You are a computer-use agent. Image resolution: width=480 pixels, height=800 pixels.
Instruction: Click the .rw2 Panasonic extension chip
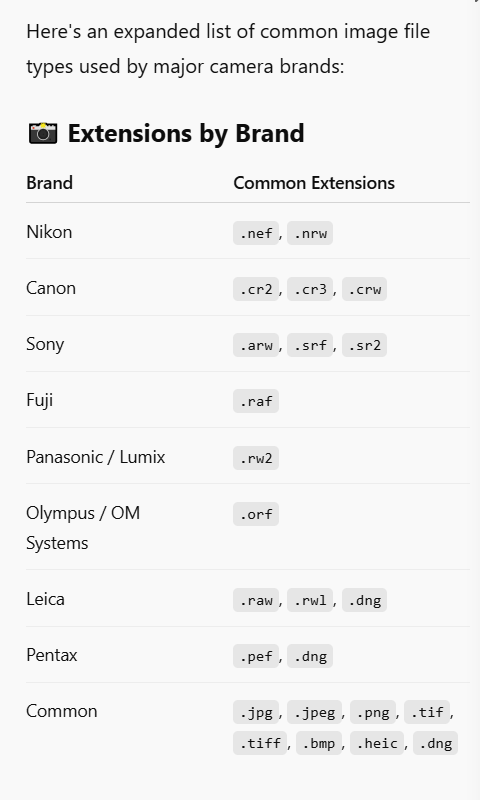[x=256, y=458]
